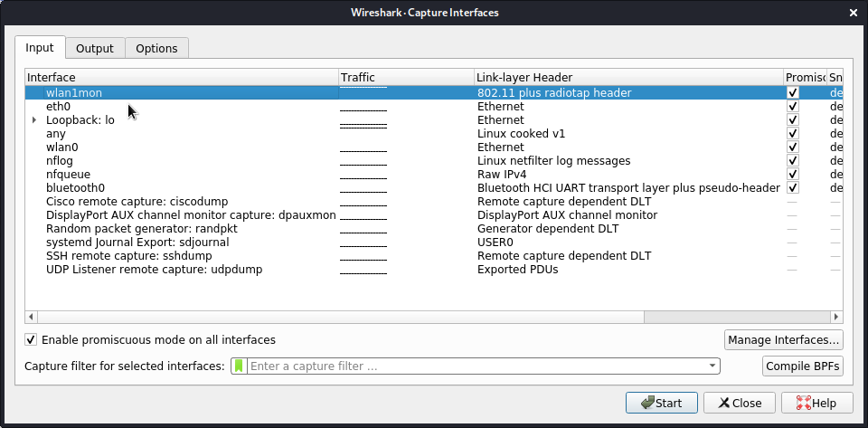Select DisplayPort AUX channel monitor capture: dpauxmon
This screenshot has width=868, height=428.
click(x=191, y=214)
